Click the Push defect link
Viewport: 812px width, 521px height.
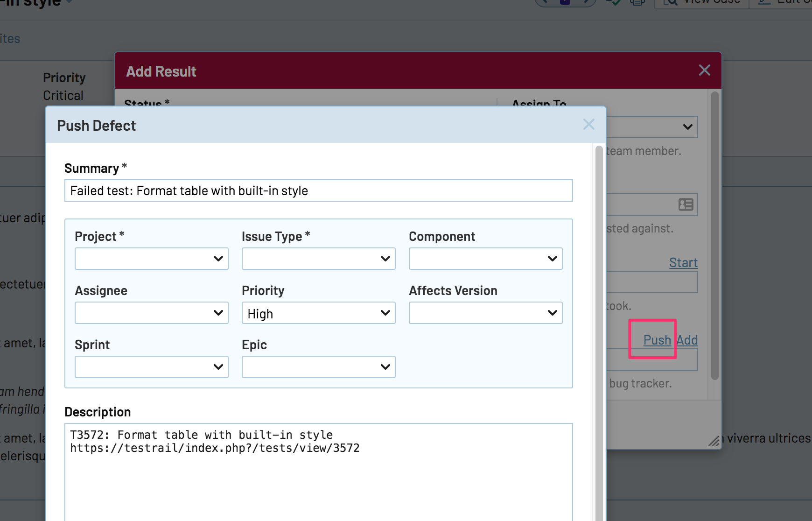[657, 340]
